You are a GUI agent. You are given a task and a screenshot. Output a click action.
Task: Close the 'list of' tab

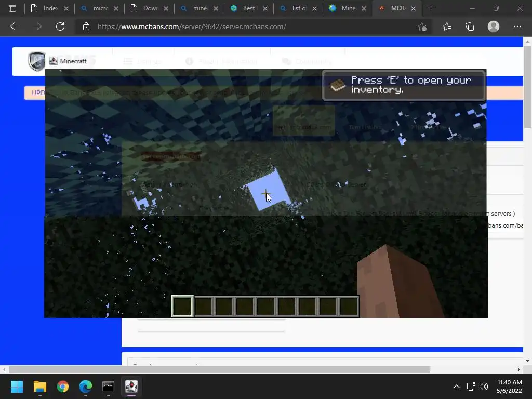pyautogui.click(x=314, y=8)
